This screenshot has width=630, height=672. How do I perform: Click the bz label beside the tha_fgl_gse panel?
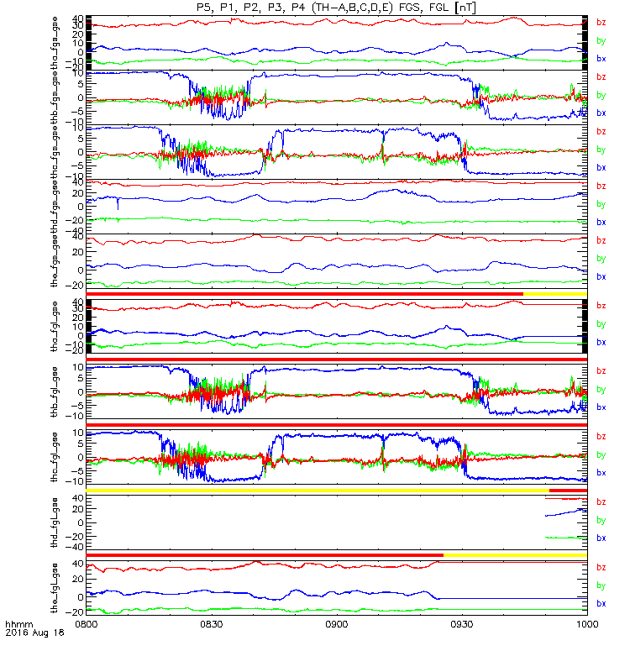click(x=601, y=306)
